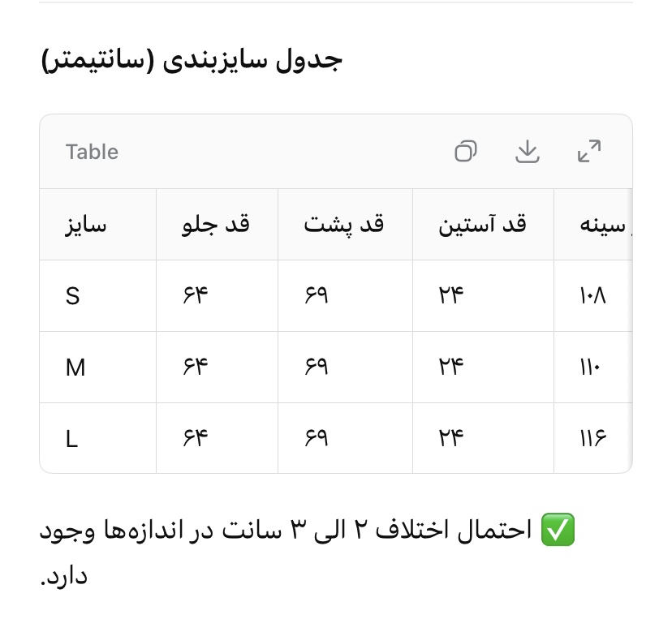
Task: Download the table using the download icon
Action: coord(528,151)
